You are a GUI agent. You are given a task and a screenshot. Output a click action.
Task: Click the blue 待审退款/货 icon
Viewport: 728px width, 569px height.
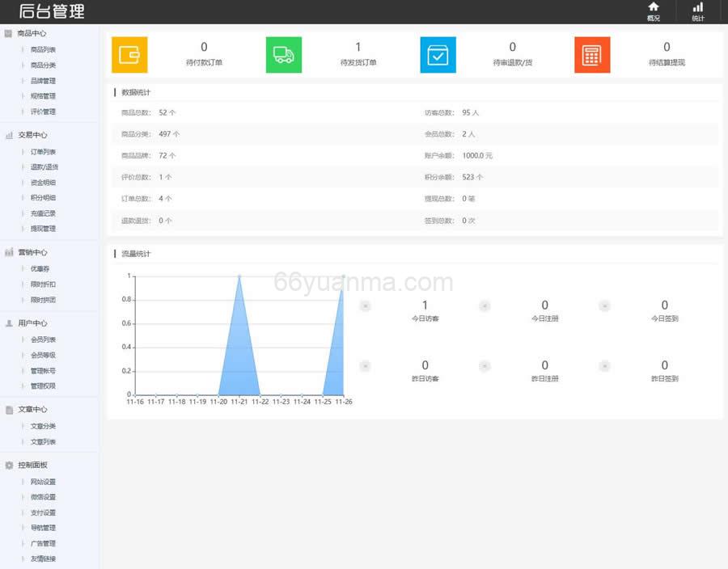pos(438,55)
